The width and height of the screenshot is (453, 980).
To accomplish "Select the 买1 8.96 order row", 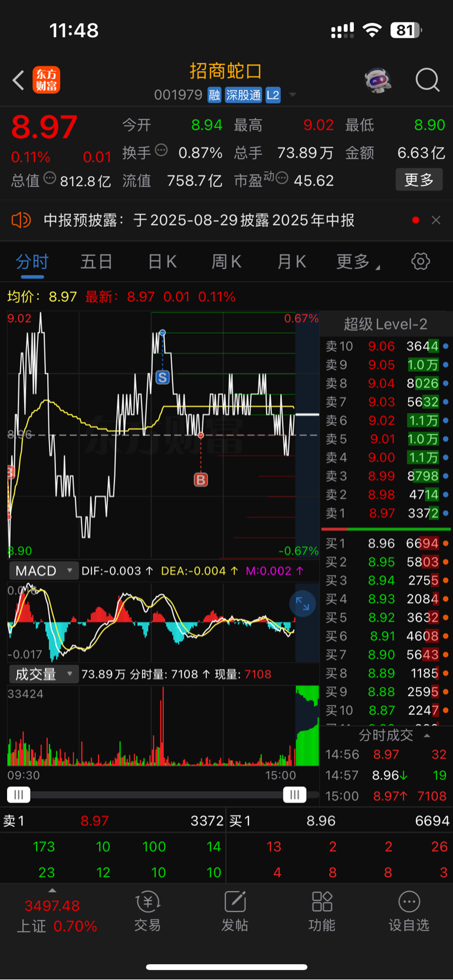I will (386, 543).
